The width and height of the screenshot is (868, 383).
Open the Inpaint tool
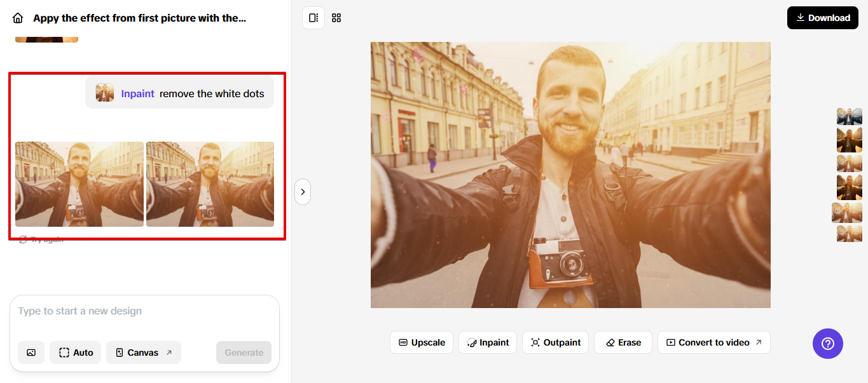click(488, 342)
